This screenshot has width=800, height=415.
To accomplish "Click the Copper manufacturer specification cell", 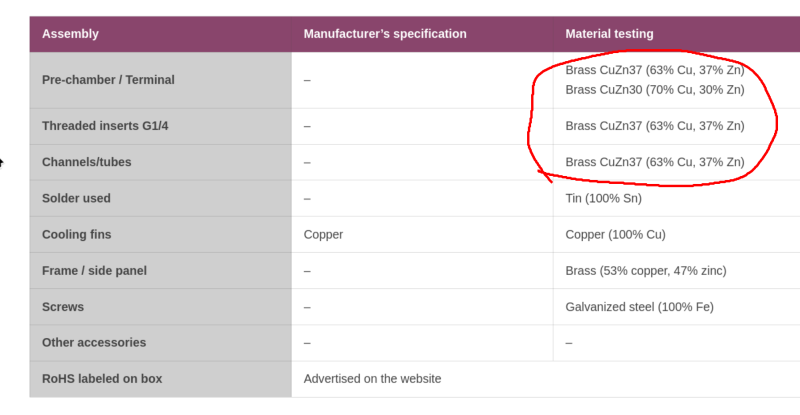I will pyautogui.click(x=323, y=234).
